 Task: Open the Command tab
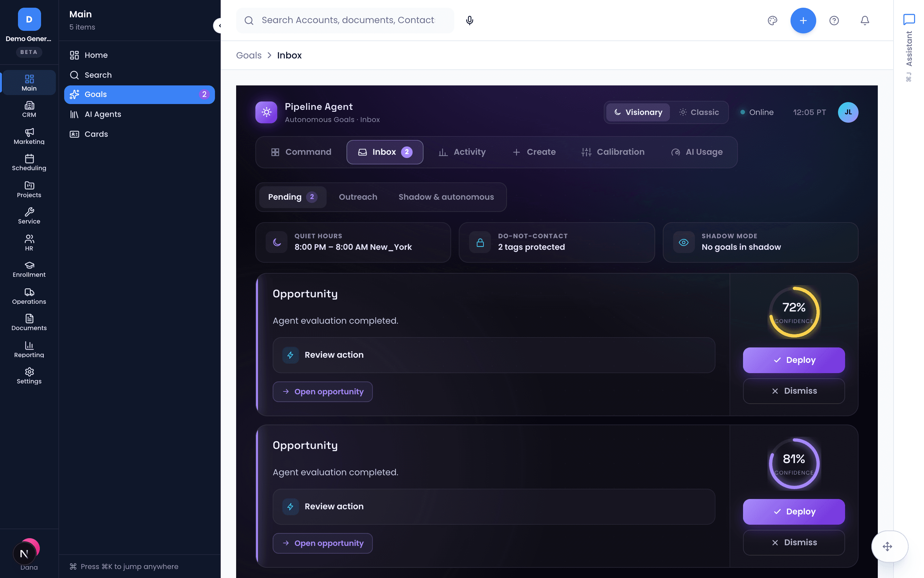pos(301,152)
